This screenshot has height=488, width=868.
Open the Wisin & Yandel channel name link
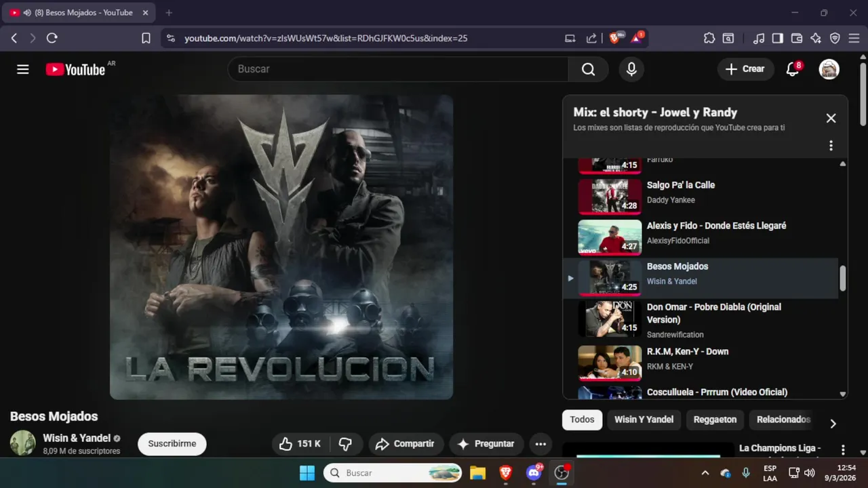(x=77, y=438)
